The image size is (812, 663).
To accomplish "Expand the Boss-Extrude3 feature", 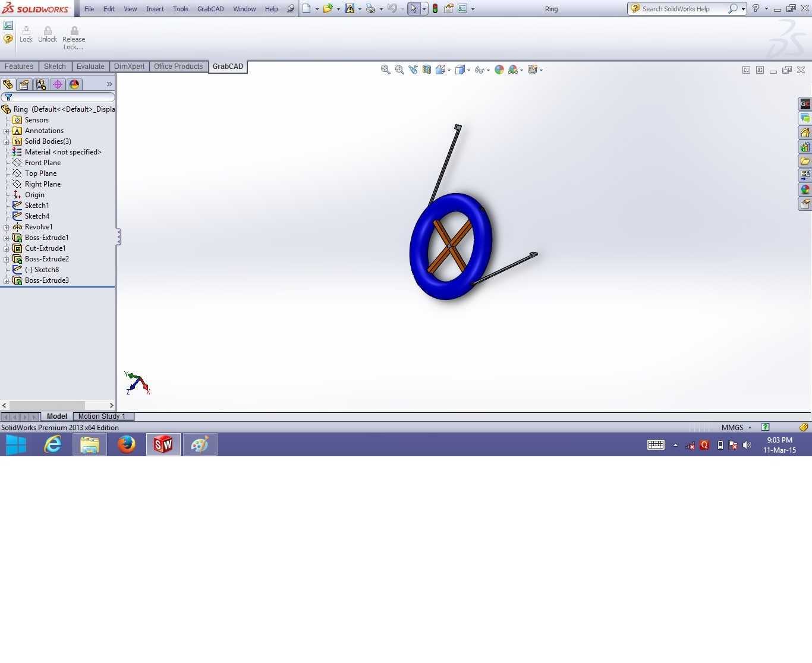I will [7, 280].
